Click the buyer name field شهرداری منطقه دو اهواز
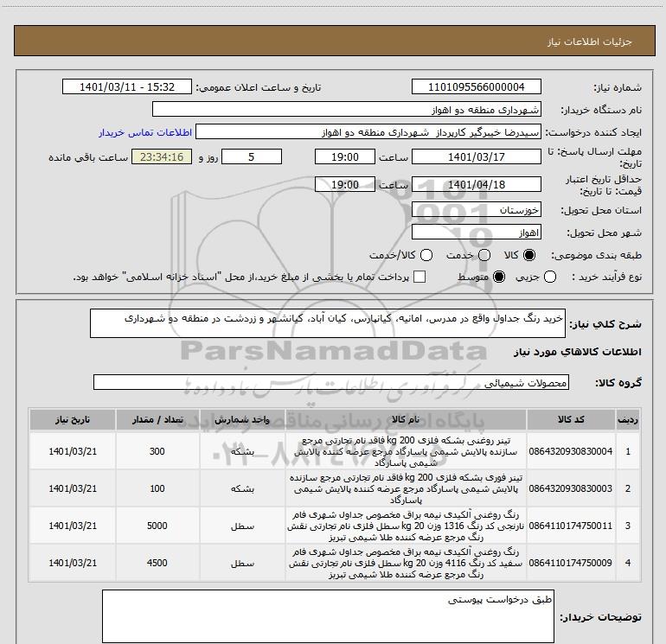The height and width of the screenshot is (644, 666). (x=347, y=109)
